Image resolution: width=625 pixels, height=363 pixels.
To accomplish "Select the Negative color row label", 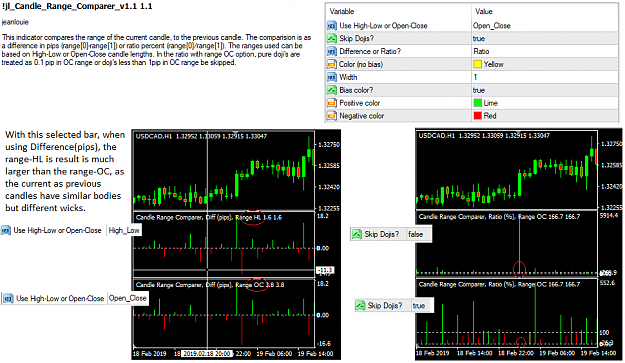I will [x=362, y=116].
